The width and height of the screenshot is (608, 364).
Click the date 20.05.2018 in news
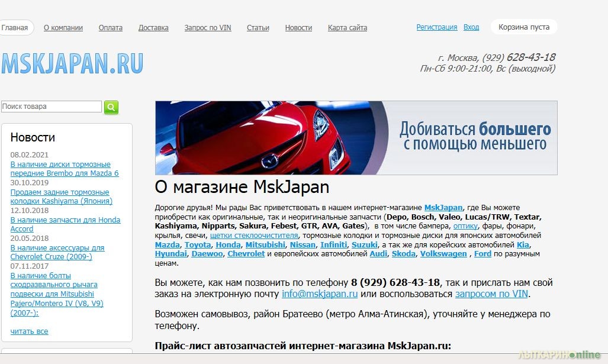tap(30, 239)
